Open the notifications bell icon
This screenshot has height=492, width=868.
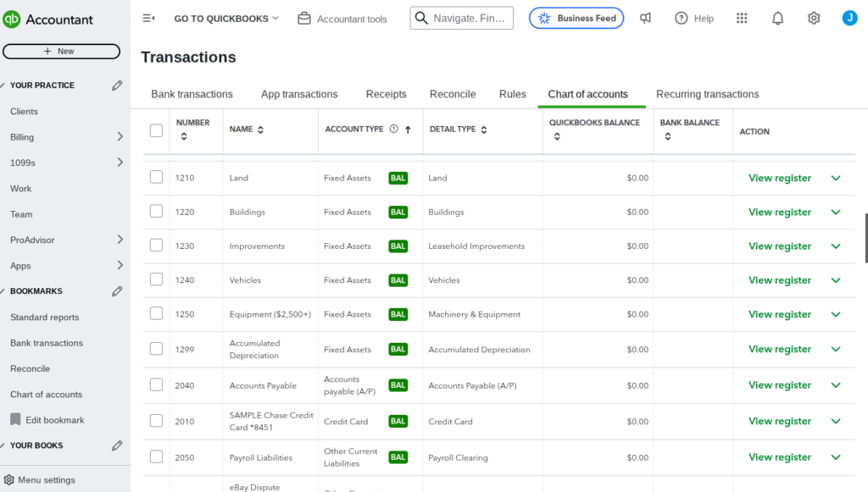777,17
